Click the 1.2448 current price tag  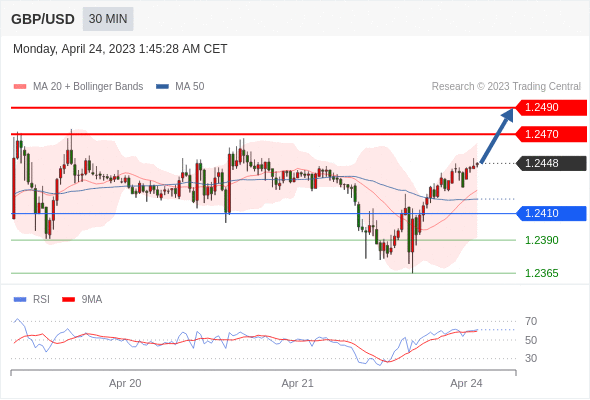click(551, 163)
